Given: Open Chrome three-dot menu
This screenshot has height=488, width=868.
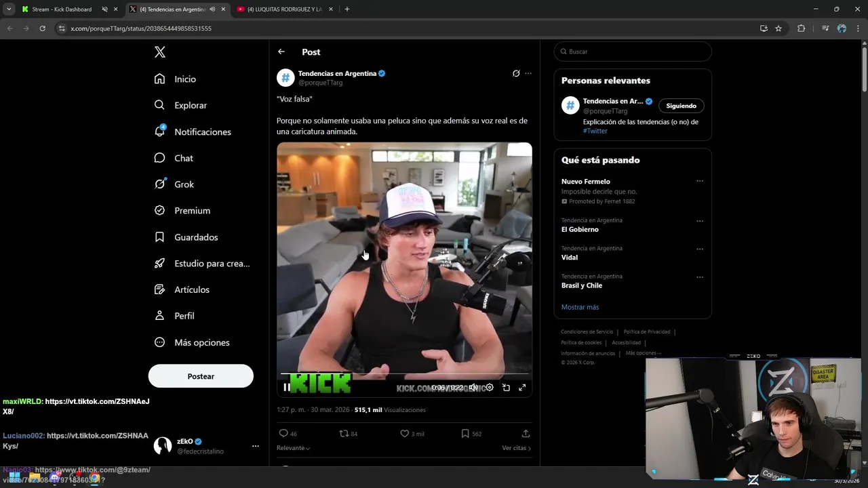Looking at the screenshot, I should pyautogui.click(x=857, y=28).
